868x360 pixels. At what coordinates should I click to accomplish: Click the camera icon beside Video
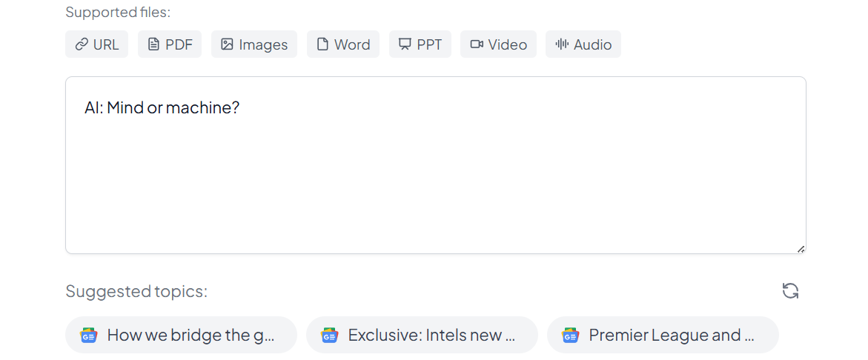(477, 44)
